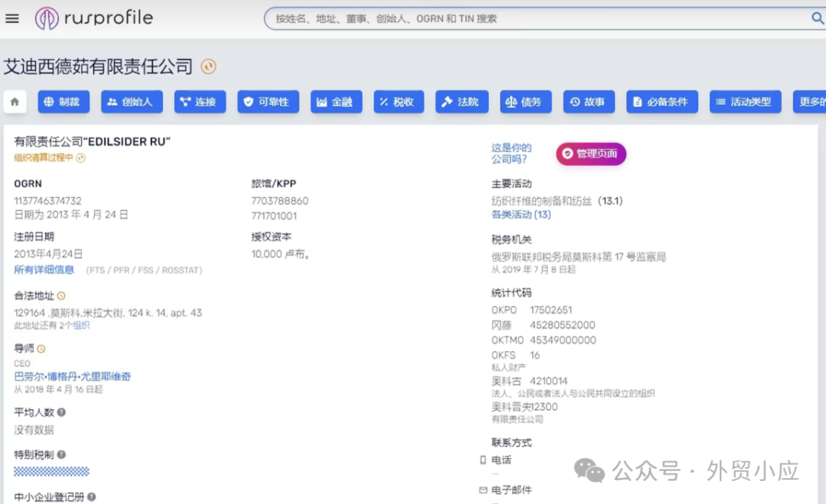Click the 管理页面 button
The height and width of the screenshot is (504, 826).
(591, 154)
